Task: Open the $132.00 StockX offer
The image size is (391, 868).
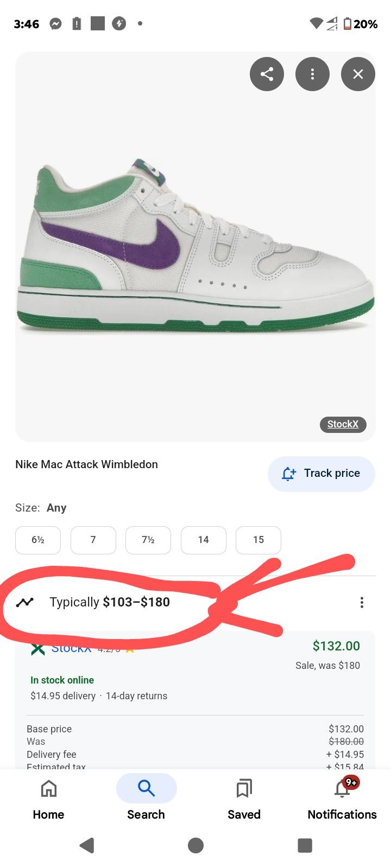Action: point(336,646)
